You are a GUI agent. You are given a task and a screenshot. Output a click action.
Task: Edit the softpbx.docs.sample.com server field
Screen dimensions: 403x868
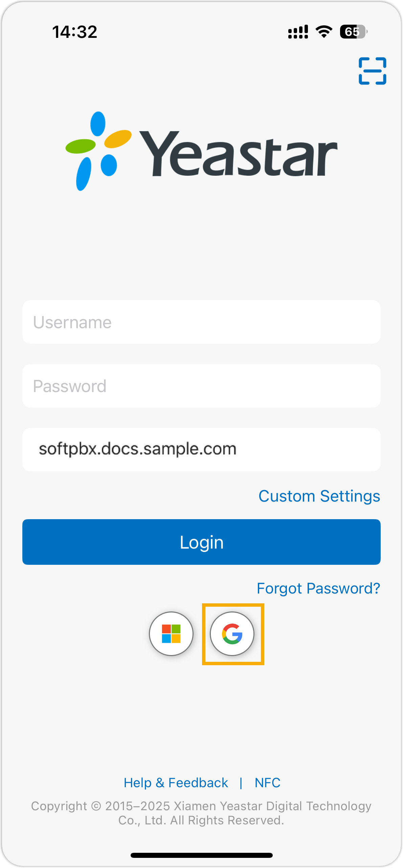click(x=201, y=450)
